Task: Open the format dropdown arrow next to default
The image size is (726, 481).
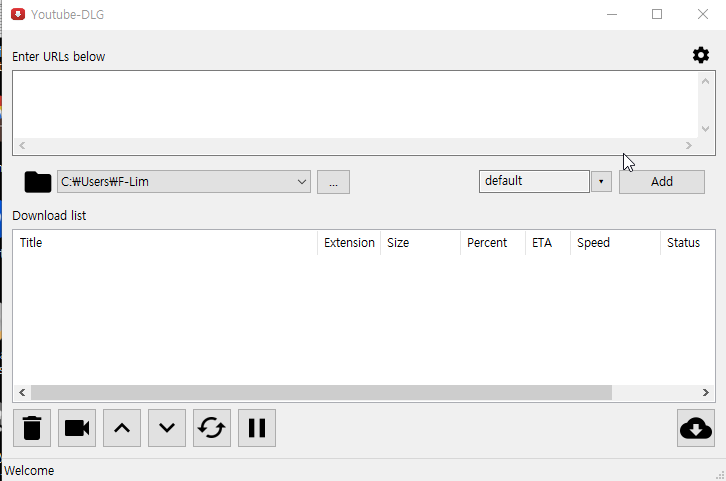Action: [x=601, y=181]
